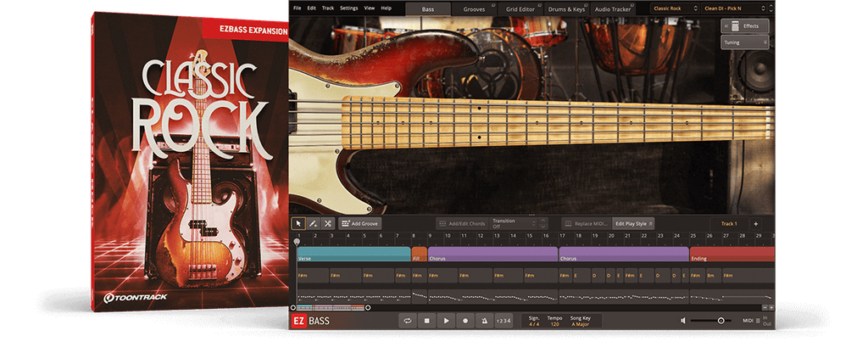
Task: Select the Verse song block
Action: pos(353,255)
